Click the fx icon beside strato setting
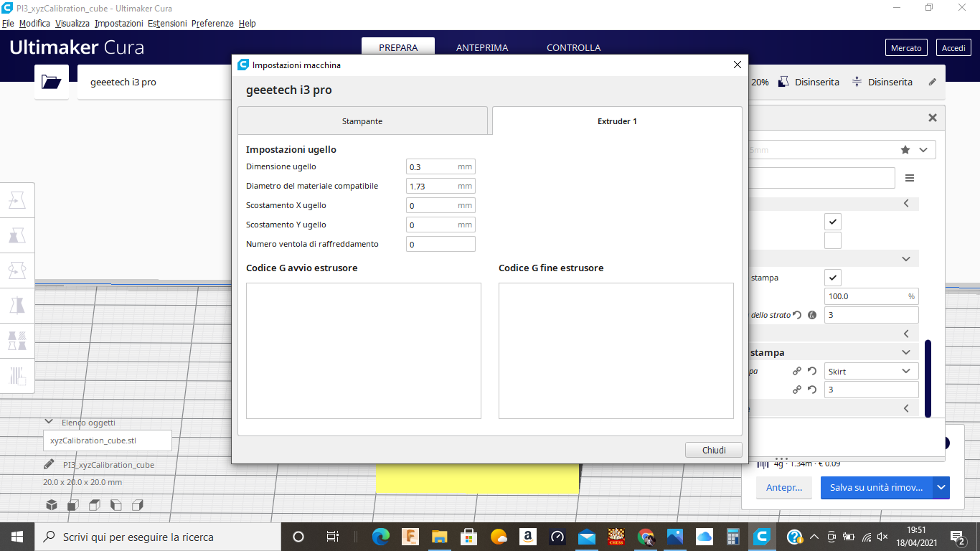980x551 pixels. (812, 315)
